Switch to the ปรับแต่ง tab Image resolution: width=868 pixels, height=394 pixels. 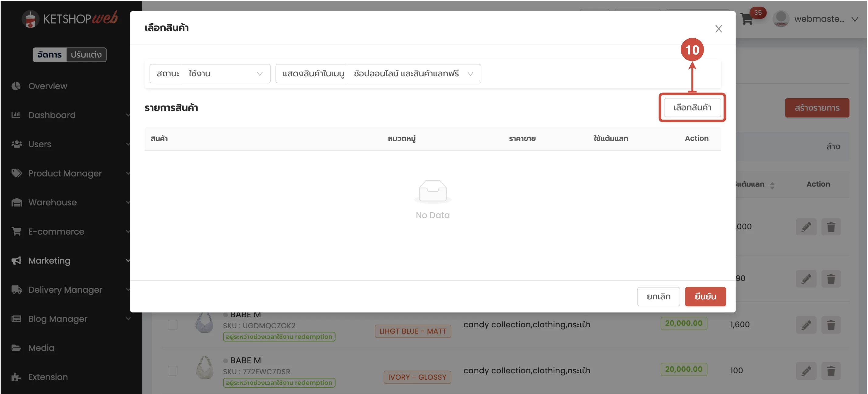pyautogui.click(x=86, y=54)
